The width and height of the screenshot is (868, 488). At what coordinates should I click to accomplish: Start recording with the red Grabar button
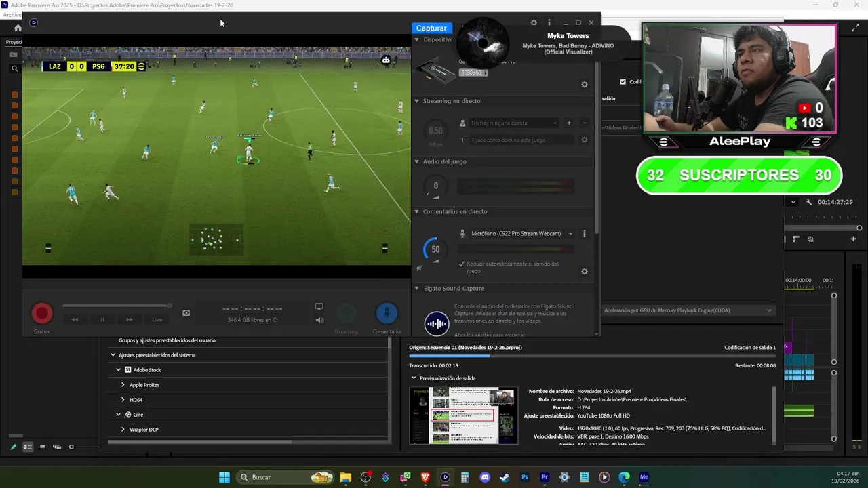42,313
